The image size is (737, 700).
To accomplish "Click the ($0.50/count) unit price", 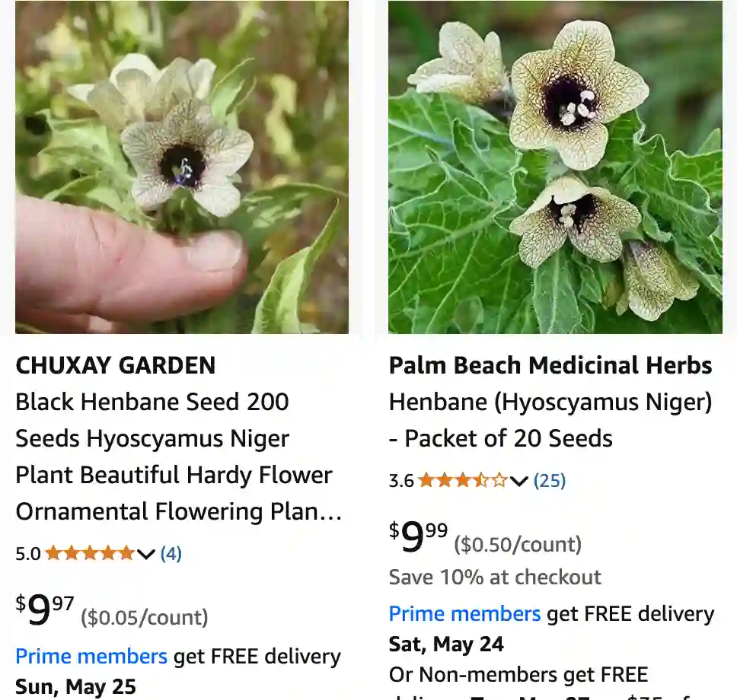I will click(x=518, y=544).
